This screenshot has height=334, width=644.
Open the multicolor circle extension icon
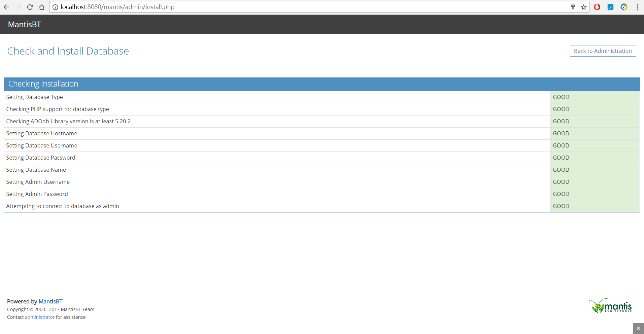tap(624, 7)
